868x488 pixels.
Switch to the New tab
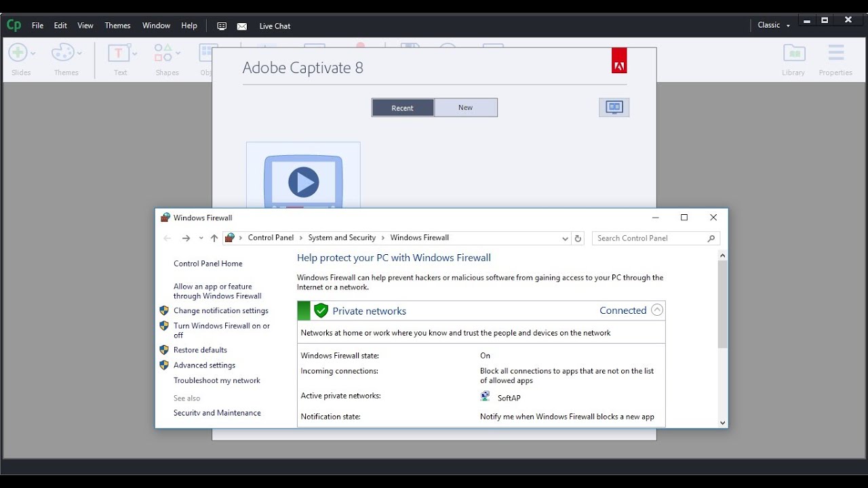(x=465, y=107)
